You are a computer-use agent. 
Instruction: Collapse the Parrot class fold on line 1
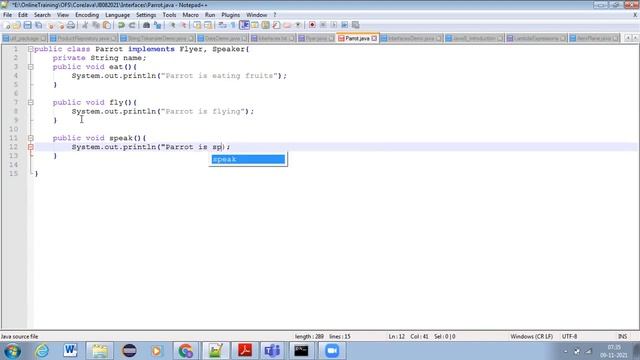[x=31, y=49]
